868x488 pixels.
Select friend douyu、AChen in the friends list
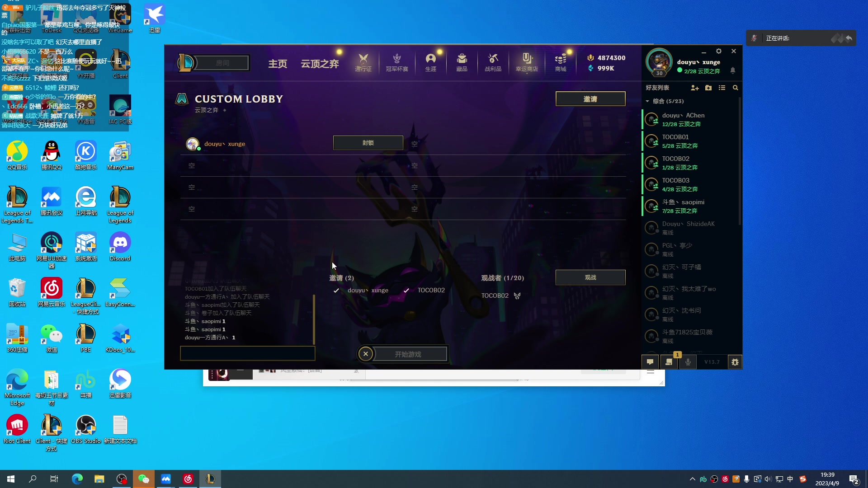pyautogui.click(x=691, y=120)
